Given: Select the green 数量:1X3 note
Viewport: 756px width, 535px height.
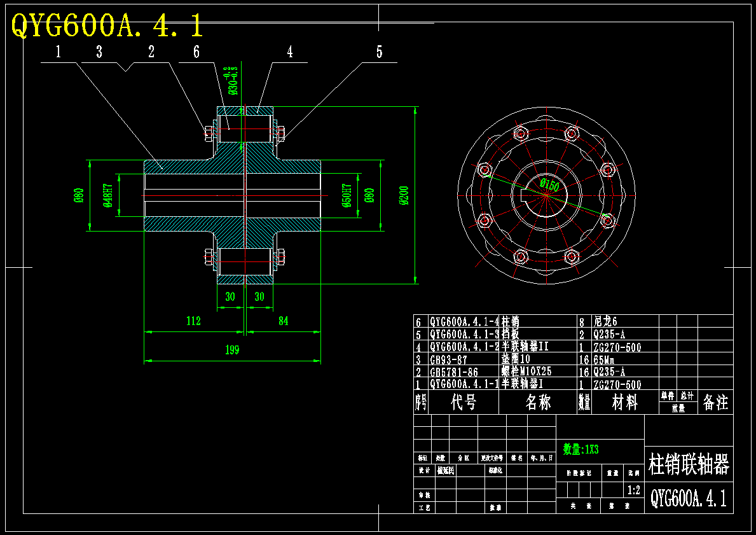Looking at the screenshot, I should point(581,450).
